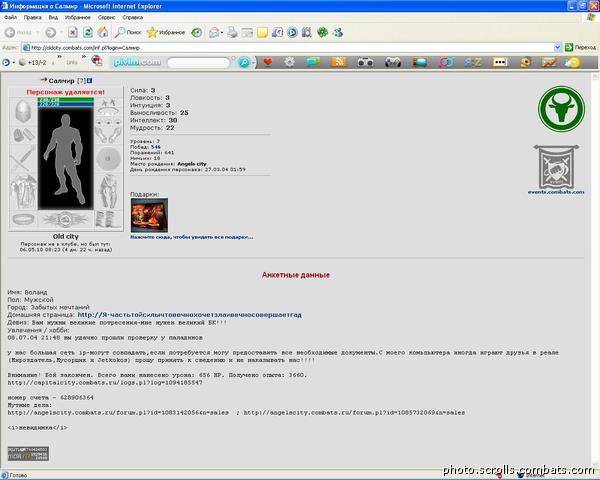Click the IE Forward arrow button
This screenshot has height=480, width=600.
pyautogui.click(x=51, y=33)
